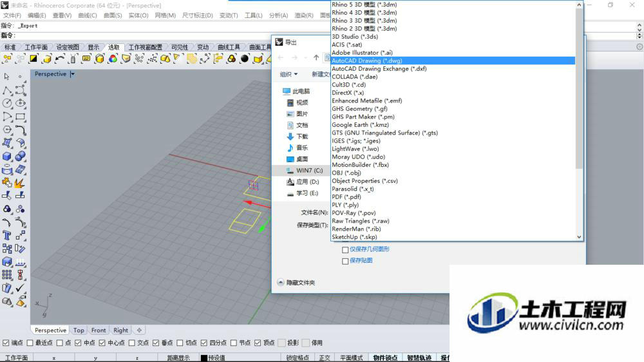This screenshot has width=644, height=362.
Task: Click the Invert Selection black-yellow icon
Action: [33, 59]
